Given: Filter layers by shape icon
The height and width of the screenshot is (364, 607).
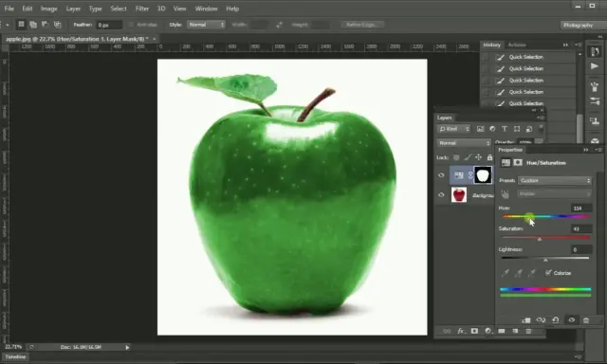Looking at the screenshot, I should (516, 129).
